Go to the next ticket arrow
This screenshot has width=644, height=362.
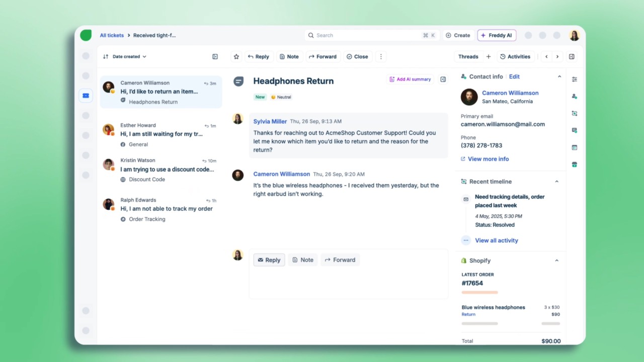(x=557, y=57)
